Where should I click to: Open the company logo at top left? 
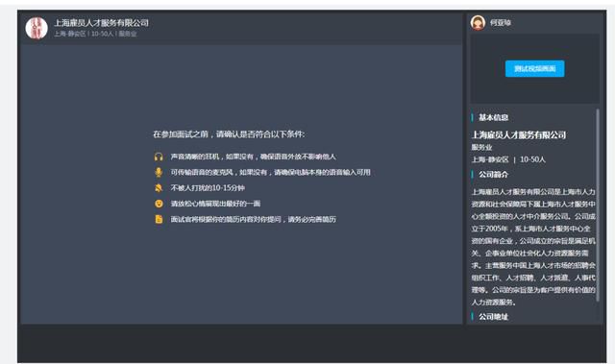[37, 28]
